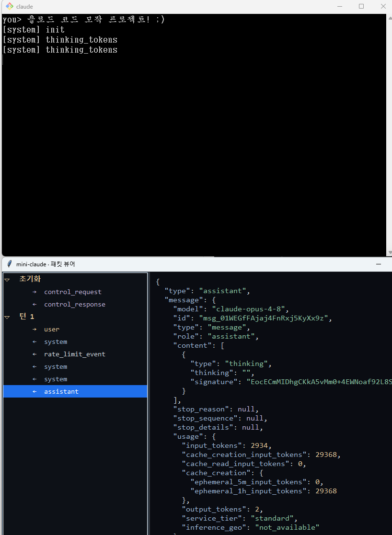This screenshot has width=392, height=535.
Task: Select the user packet row
Action: click(x=75, y=329)
